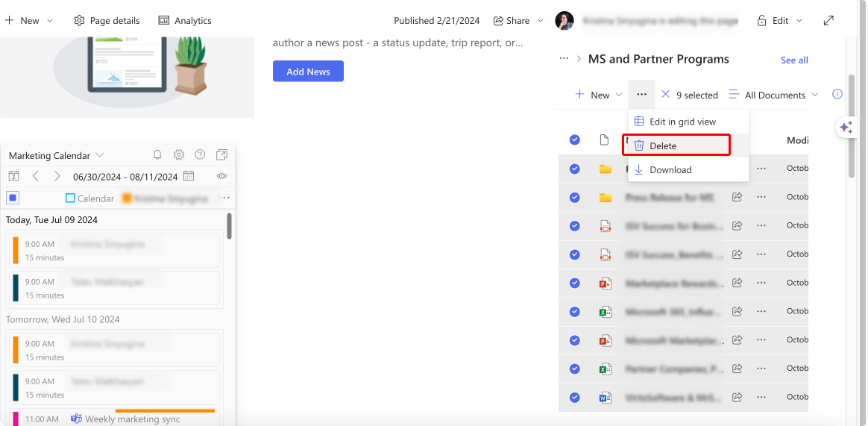The width and height of the screenshot is (868, 426).
Task: Open the Copilot sparkle icon
Action: (x=846, y=128)
